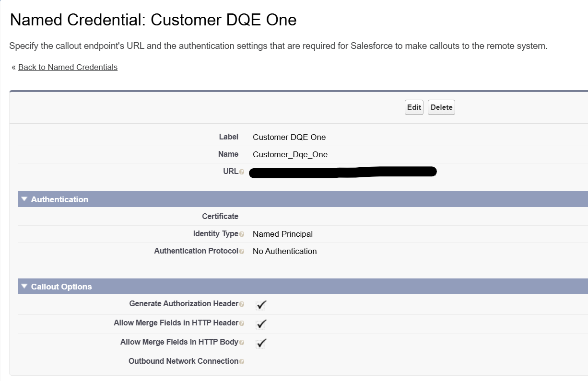
Task: Click the Allow Merge Fields in HTTP Body label
Action: point(179,342)
